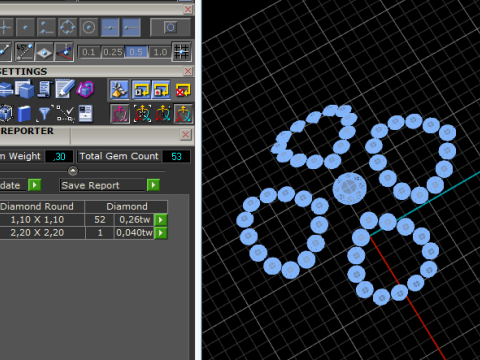The image size is (480, 360).
Task: Click the rightmost gumball manipulator icon
Action: 183,114
